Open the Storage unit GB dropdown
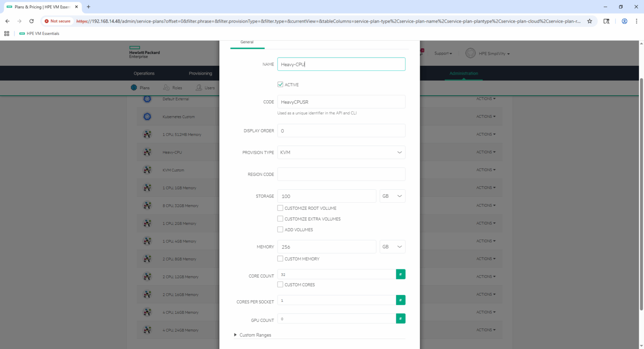This screenshot has width=644, height=349. 392,196
